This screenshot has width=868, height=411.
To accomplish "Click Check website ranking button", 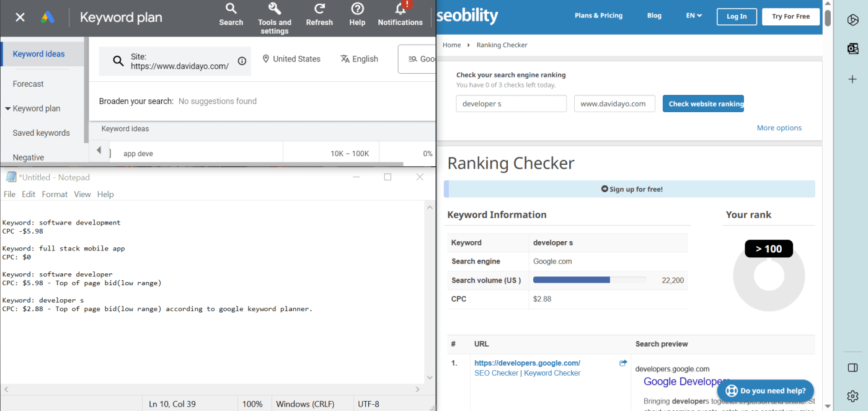I will click(703, 104).
